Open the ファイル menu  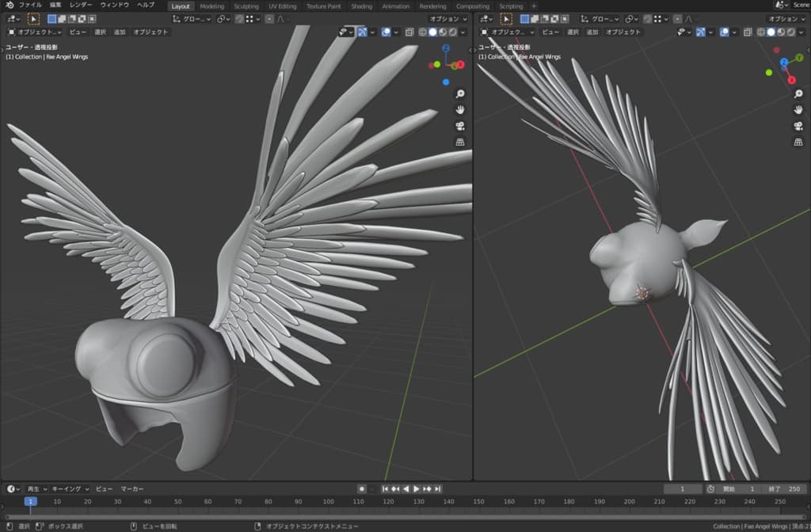click(x=30, y=6)
